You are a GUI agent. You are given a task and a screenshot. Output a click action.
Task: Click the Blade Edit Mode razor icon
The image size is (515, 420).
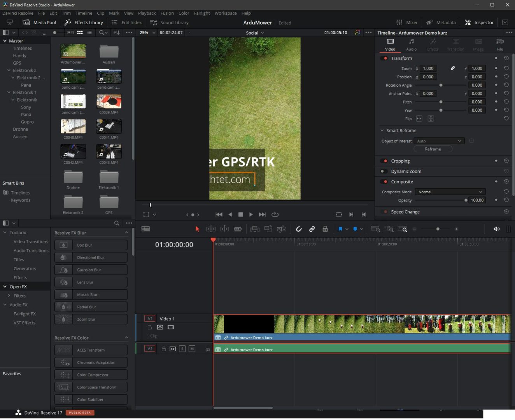(238, 229)
